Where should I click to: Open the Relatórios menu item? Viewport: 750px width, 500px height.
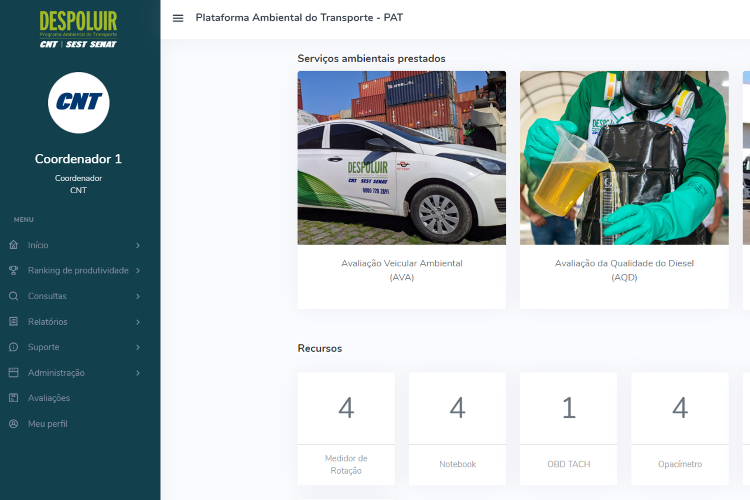click(x=48, y=322)
